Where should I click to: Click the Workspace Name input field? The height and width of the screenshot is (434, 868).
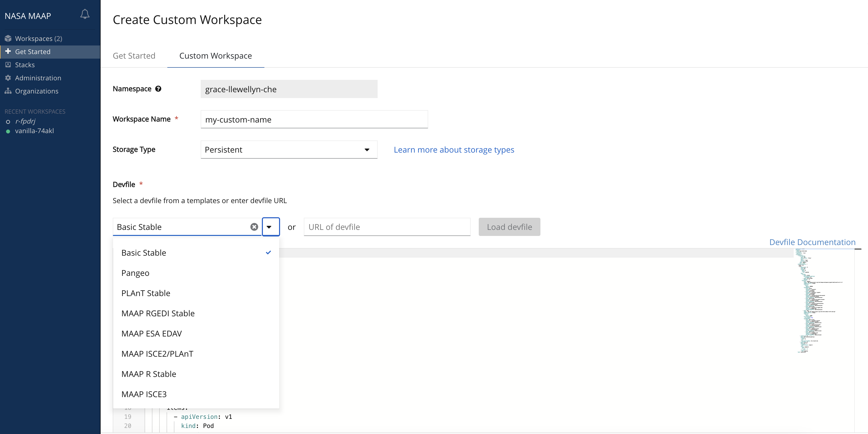[x=314, y=119]
